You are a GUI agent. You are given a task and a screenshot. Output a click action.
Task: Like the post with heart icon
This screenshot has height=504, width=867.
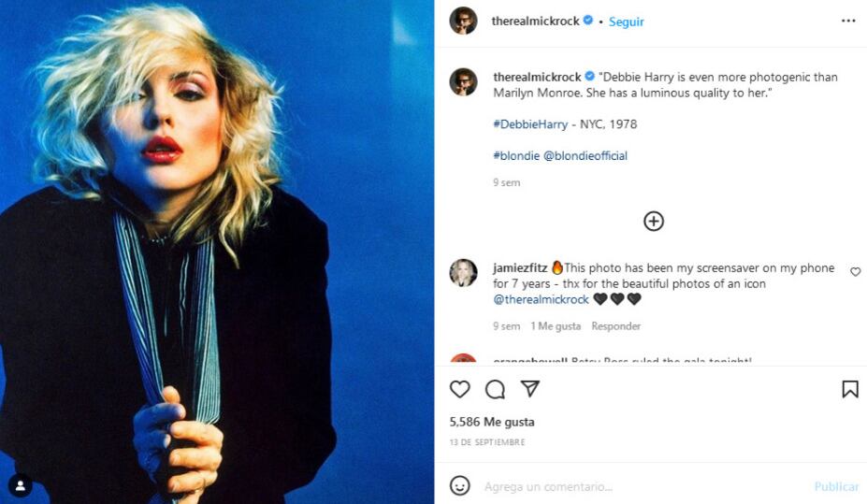tap(460, 389)
